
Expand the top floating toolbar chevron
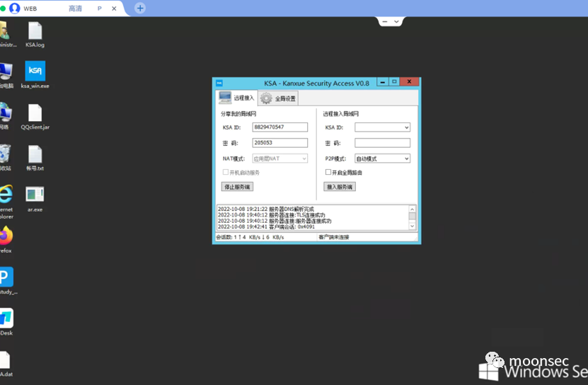pyautogui.click(x=396, y=22)
